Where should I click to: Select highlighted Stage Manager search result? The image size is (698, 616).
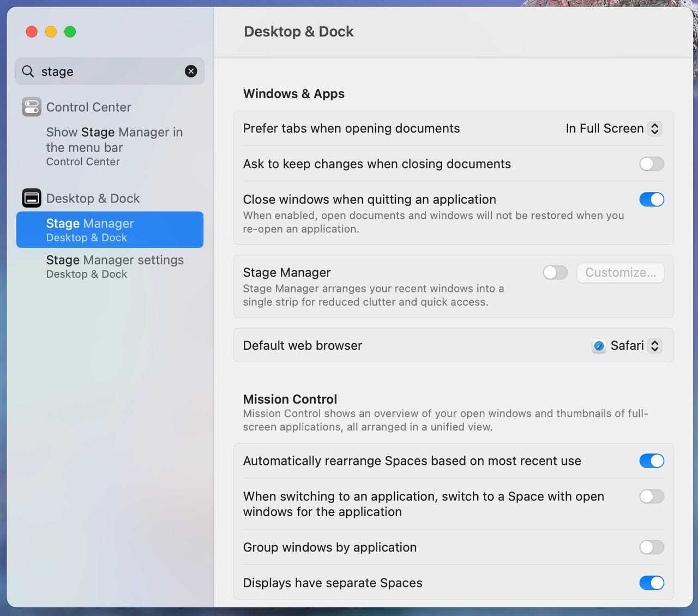pyautogui.click(x=110, y=230)
